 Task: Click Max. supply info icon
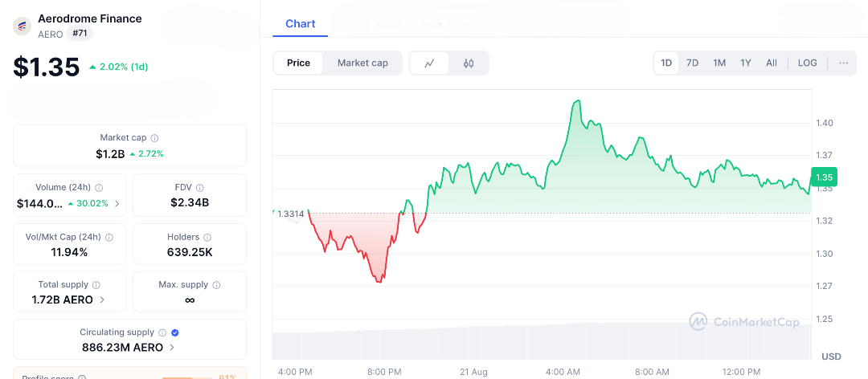217,285
